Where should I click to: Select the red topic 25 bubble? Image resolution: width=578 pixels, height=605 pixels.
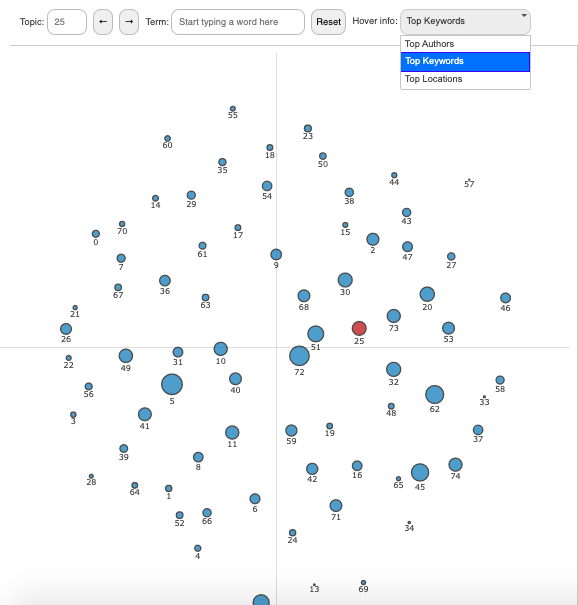(x=359, y=328)
